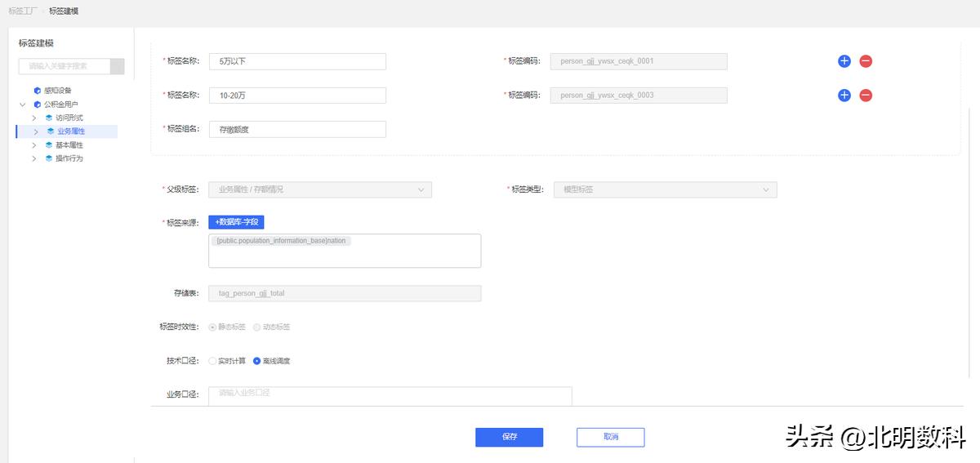Click the 基本属性 layer icon
980x463 pixels.
pyautogui.click(x=49, y=145)
